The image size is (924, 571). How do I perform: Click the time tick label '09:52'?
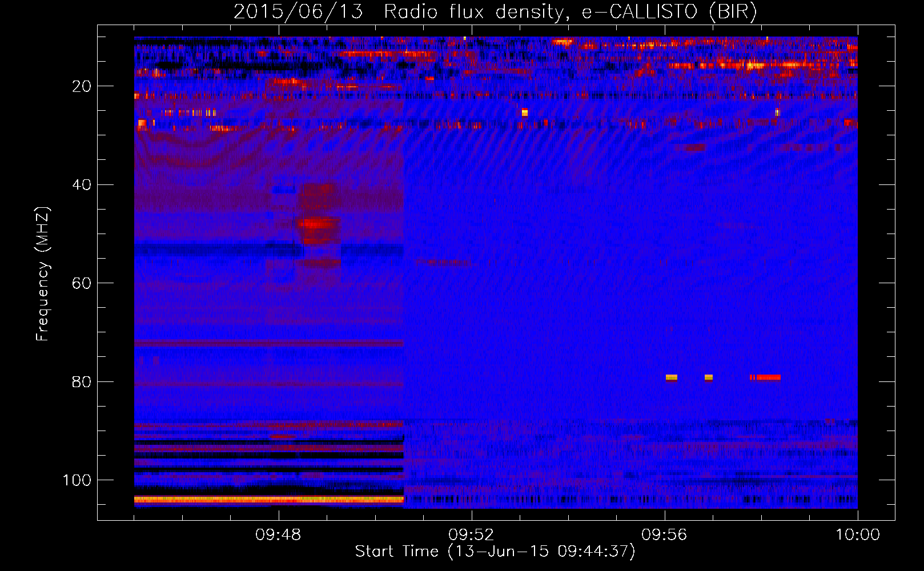click(471, 535)
